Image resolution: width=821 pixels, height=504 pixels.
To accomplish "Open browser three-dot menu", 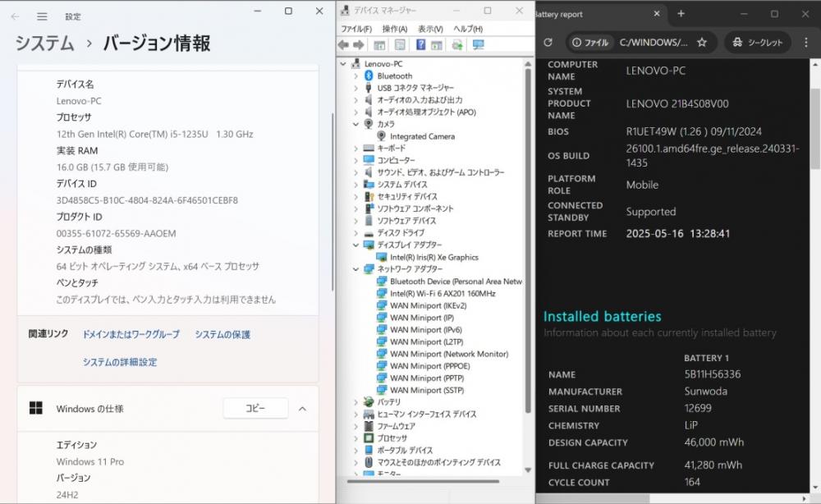I will (x=806, y=43).
